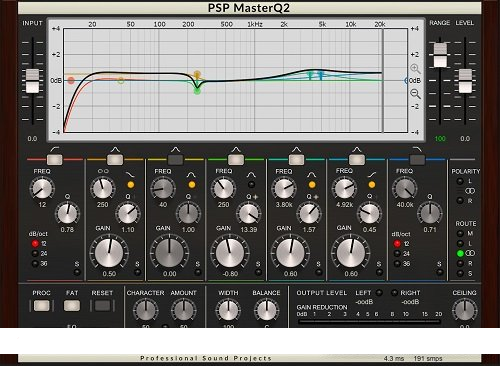Click the WIDTH knob
This screenshot has height=366, width=500.
[x=228, y=310]
